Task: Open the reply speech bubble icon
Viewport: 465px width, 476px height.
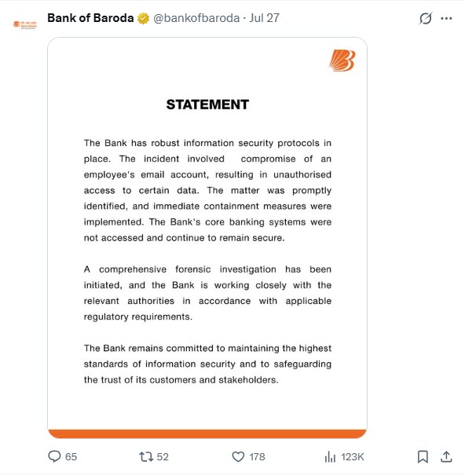Action: click(54, 456)
